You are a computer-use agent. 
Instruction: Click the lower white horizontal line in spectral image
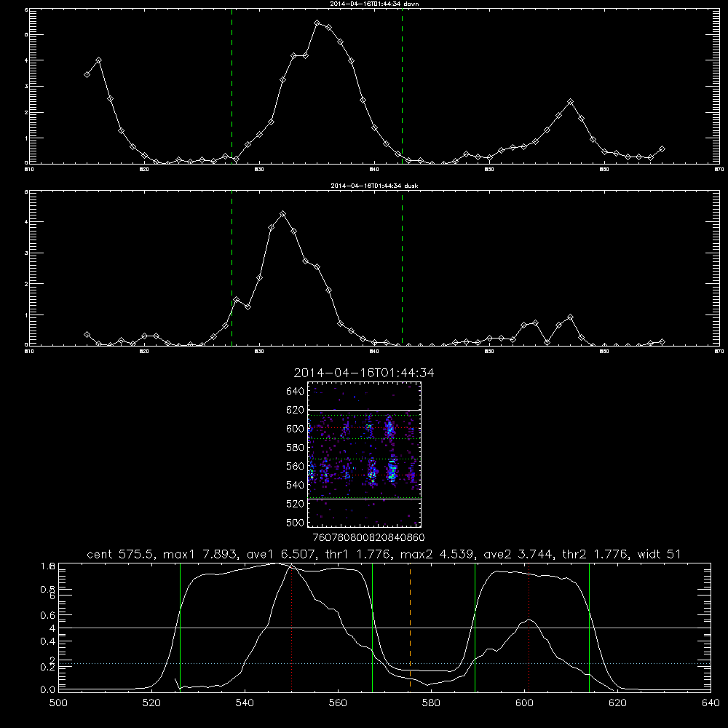pos(364,499)
